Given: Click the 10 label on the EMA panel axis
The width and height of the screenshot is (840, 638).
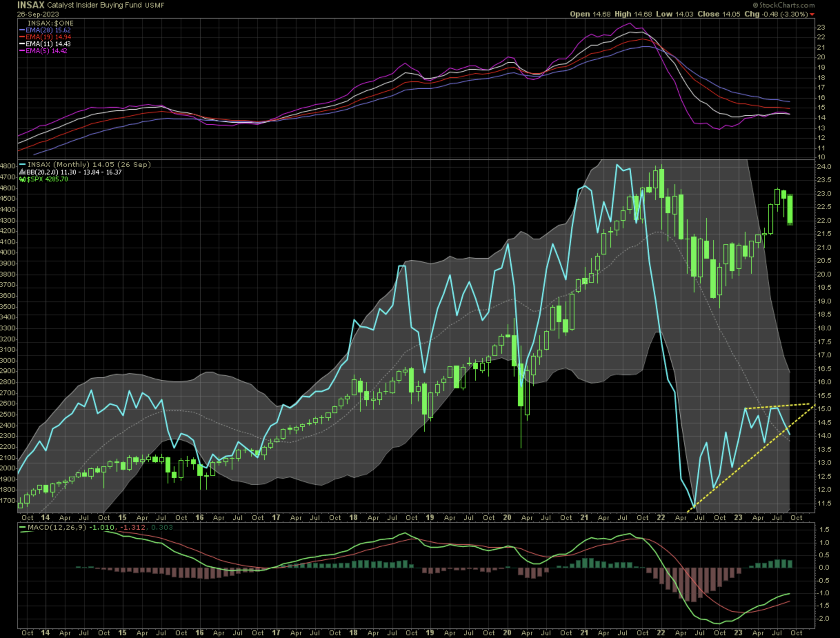Looking at the screenshot, I should pyautogui.click(x=821, y=157).
